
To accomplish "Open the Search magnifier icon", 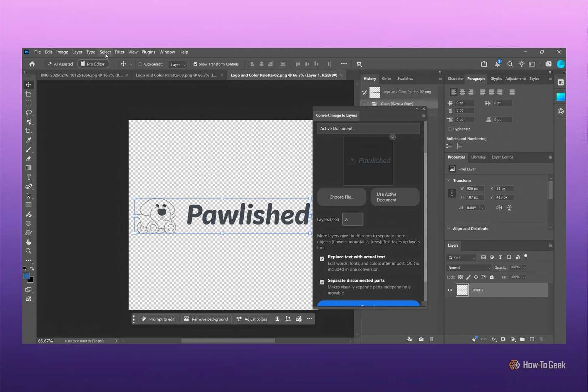I will tap(510, 64).
